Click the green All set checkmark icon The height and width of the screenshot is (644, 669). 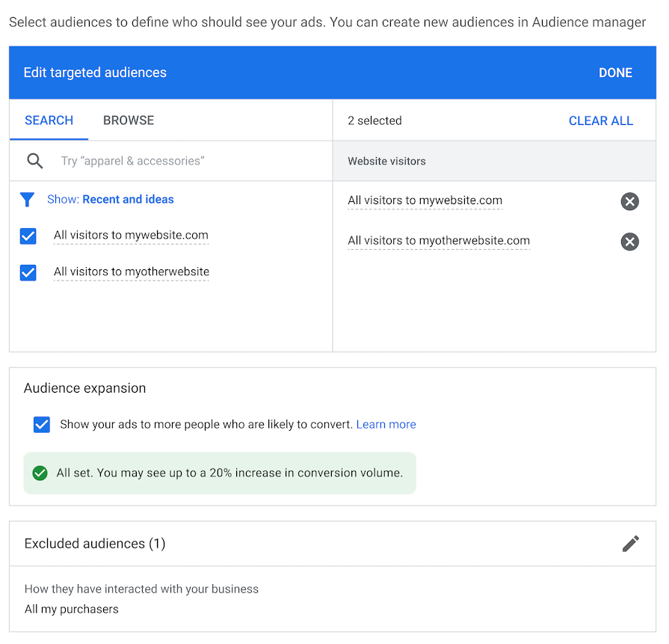(40, 473)
